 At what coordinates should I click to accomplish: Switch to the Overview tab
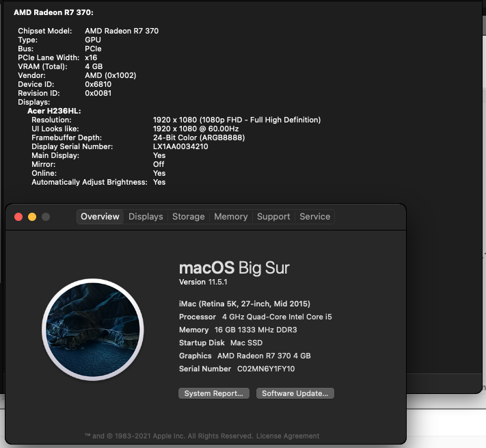(100, 216)
